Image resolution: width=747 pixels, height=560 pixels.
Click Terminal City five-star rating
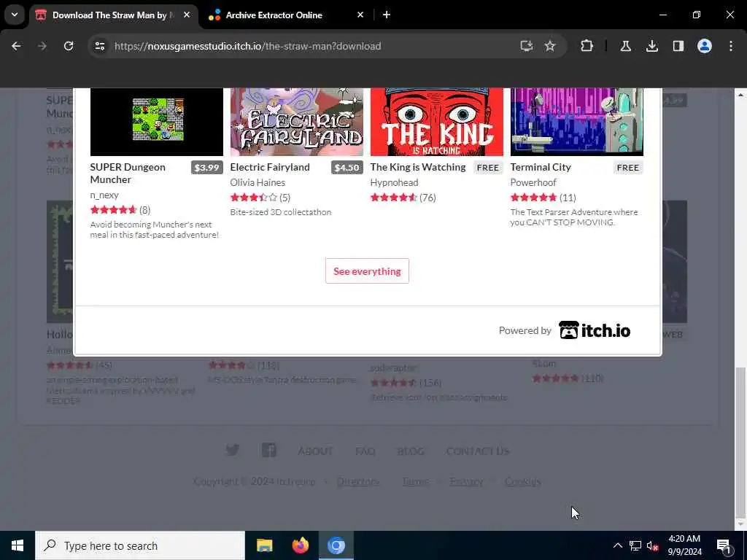[533, 198]
